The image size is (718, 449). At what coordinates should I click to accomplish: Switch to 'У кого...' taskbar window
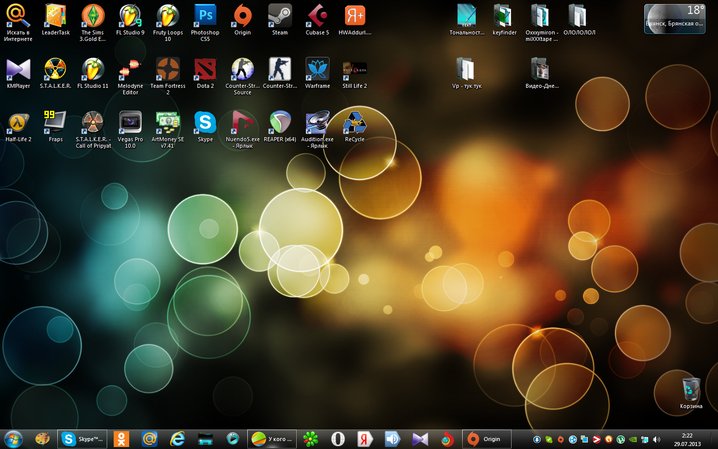tap(272, 439)
